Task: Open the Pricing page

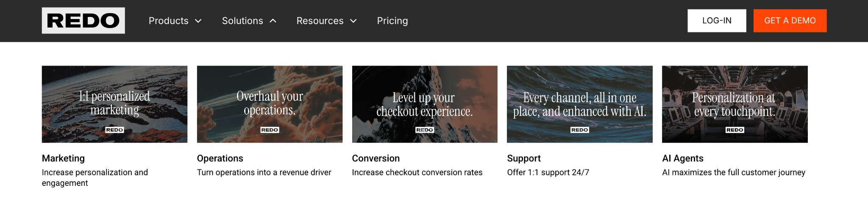Action: [392, 21]
